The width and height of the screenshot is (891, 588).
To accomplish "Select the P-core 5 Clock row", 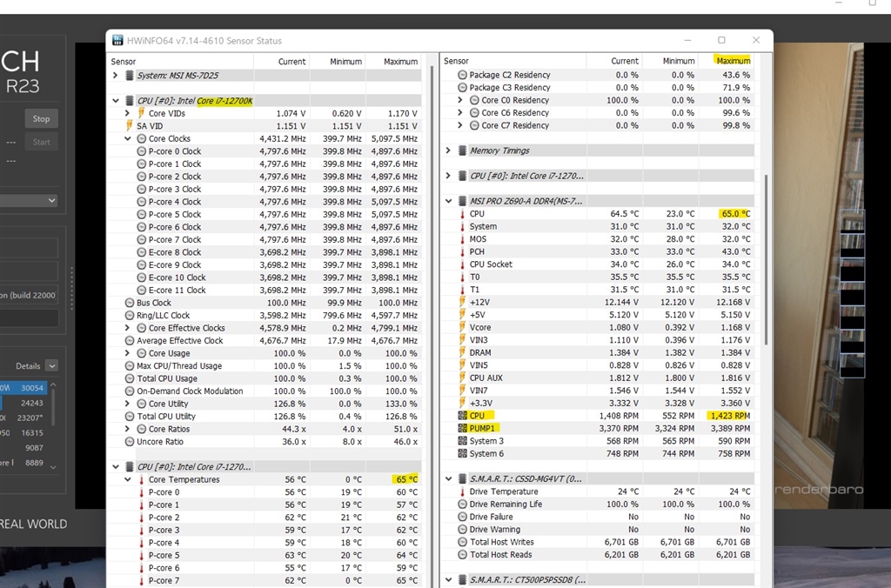I will point(174,214).
